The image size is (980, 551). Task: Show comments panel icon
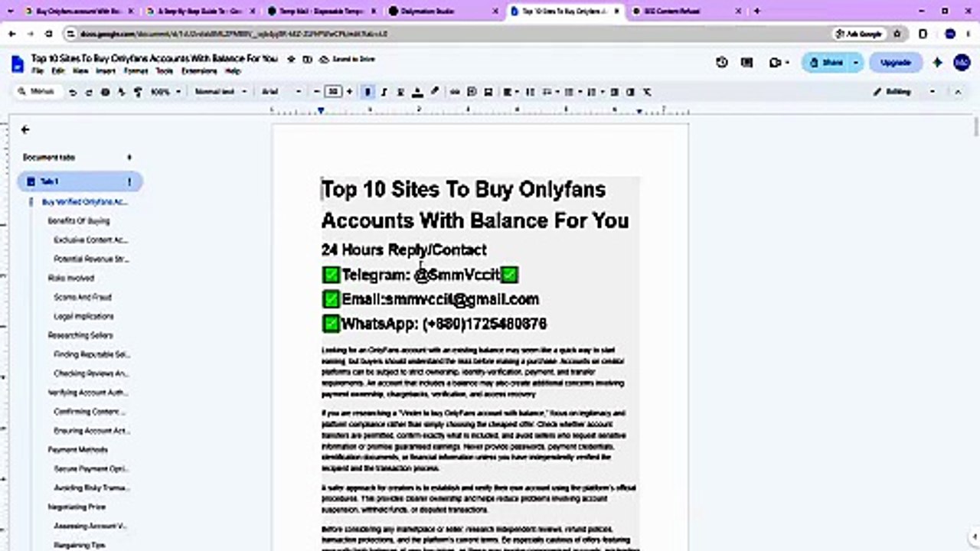coord(746,63)
